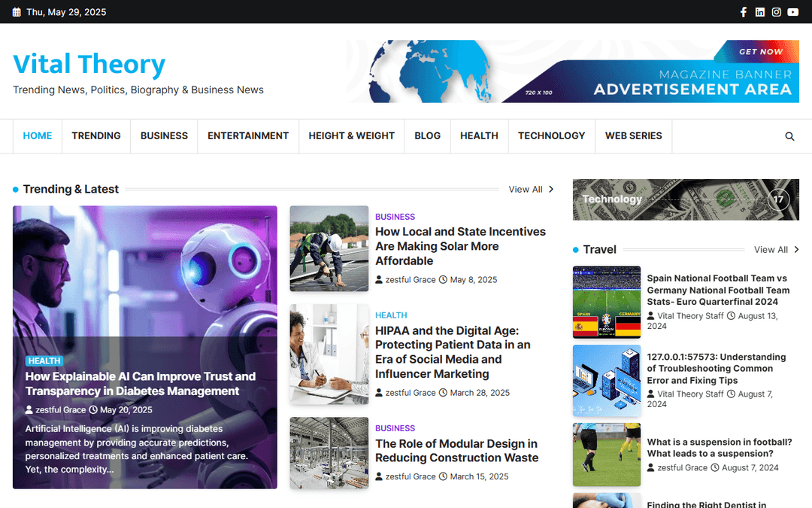
Task: Click the 17 count badge on Technology
Action: coord(778,199)
